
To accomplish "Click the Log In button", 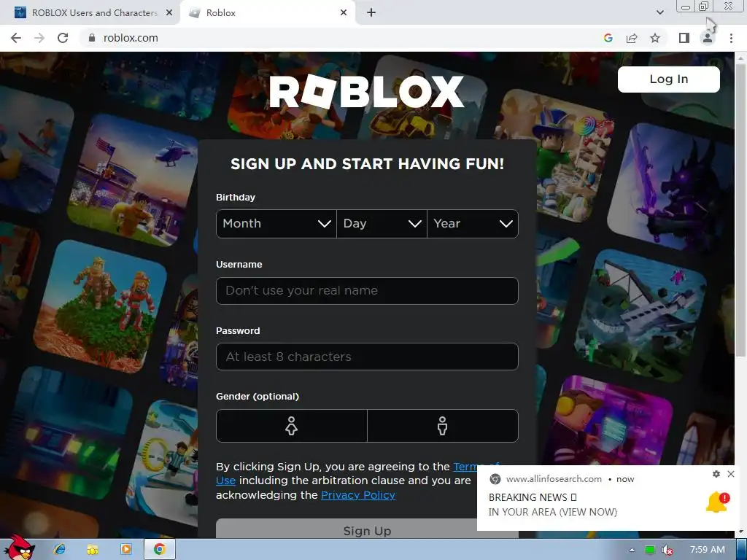I will tap(669, 79).
